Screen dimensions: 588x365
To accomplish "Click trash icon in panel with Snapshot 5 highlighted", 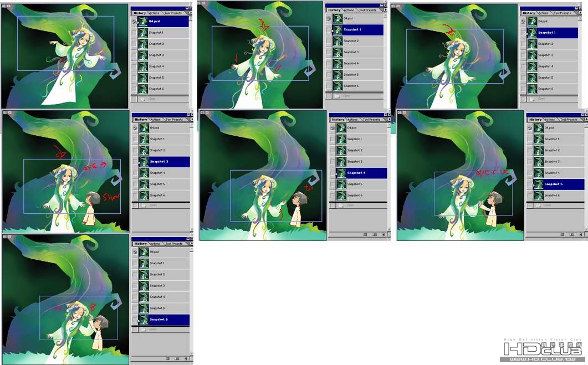I will pyautogui.click(x=580, y=234).
